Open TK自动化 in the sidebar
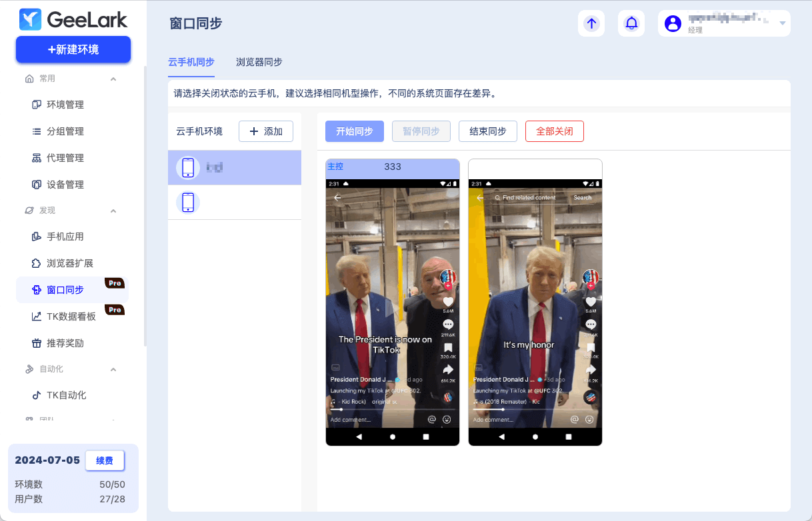 (x=66, y=395)
